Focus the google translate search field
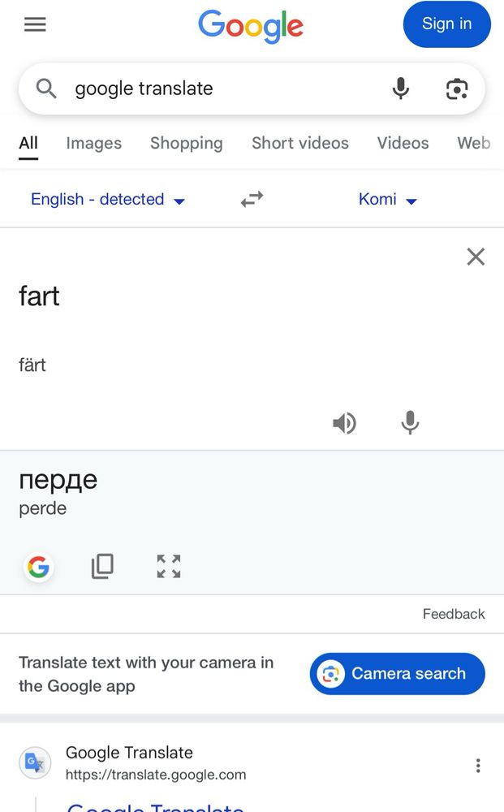The height and width of the screenshot is (812, 504). pyautogui.click(x=219, y=89)
